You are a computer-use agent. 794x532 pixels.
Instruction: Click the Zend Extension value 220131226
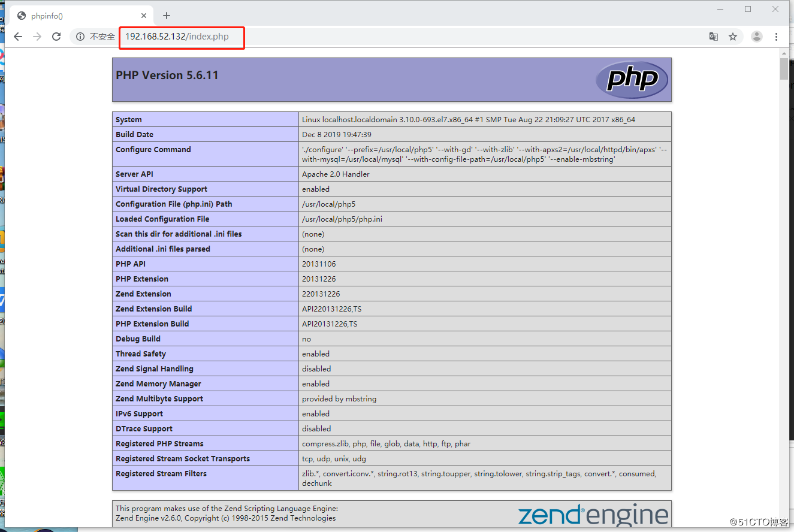pos(321,294)
